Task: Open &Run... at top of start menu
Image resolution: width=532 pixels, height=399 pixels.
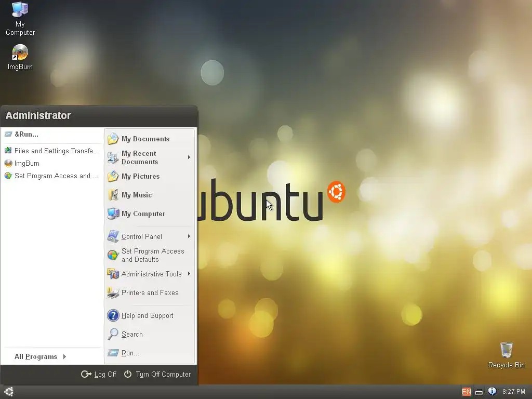Action: 52,135
